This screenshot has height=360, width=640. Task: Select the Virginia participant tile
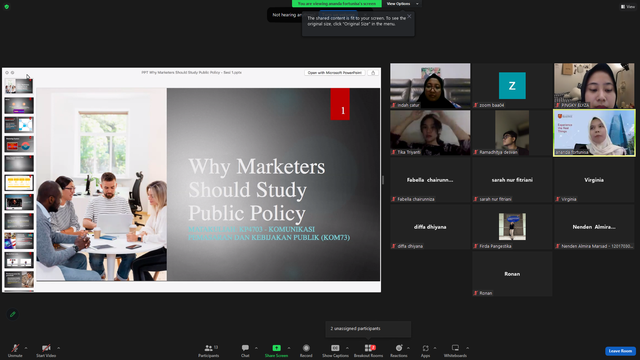click(x=594, y=180)
